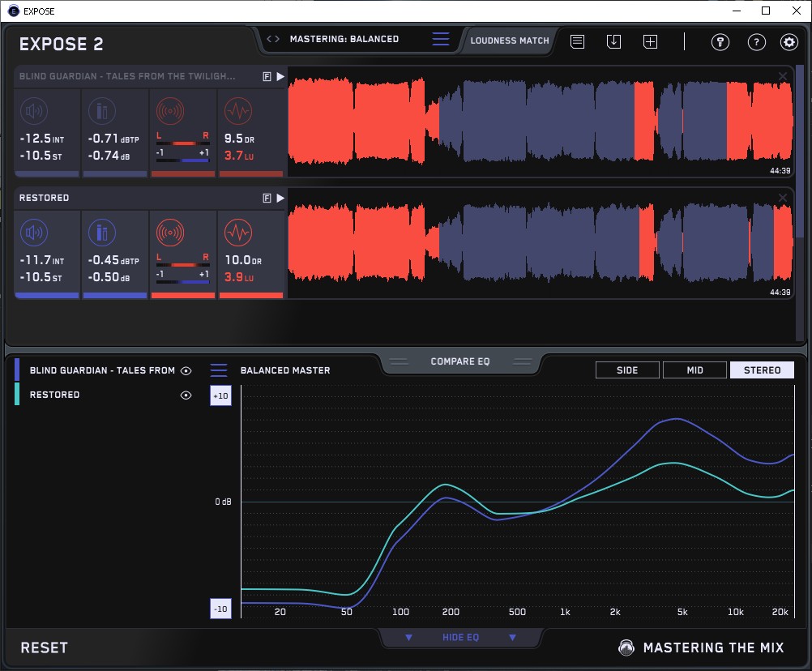This screenshot has width=812, height=671.
Task: Add a new track with the plus icon
Action: [x=650, y=41]
